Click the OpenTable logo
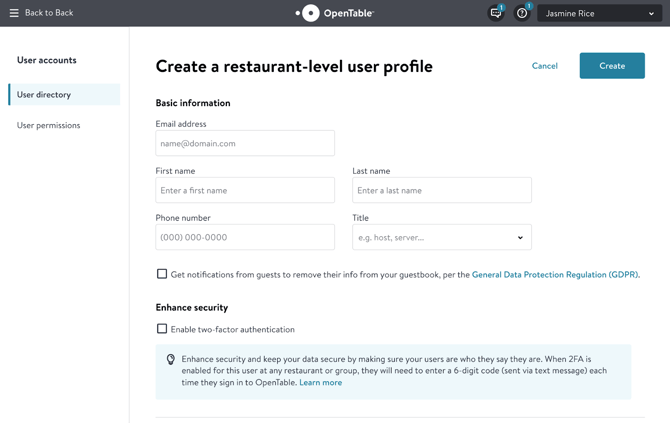Screen dimensions: 670x423 (335, 13)
